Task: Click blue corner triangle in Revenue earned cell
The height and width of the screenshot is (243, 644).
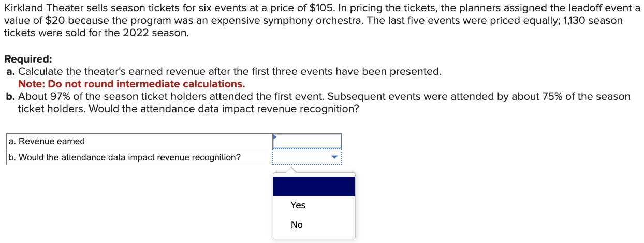Action: [x=275, y=137]
